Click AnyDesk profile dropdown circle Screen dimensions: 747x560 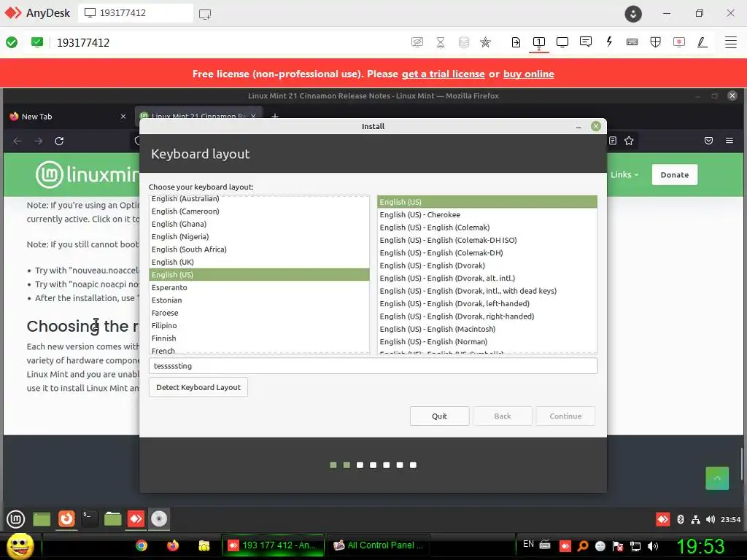point(633,14)
